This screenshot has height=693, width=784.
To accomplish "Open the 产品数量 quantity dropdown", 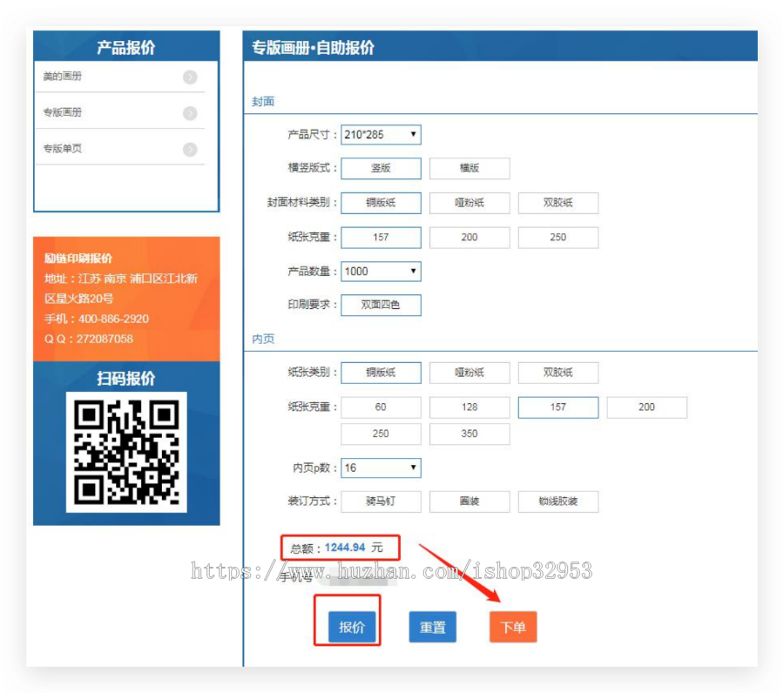I will (381, 271).
